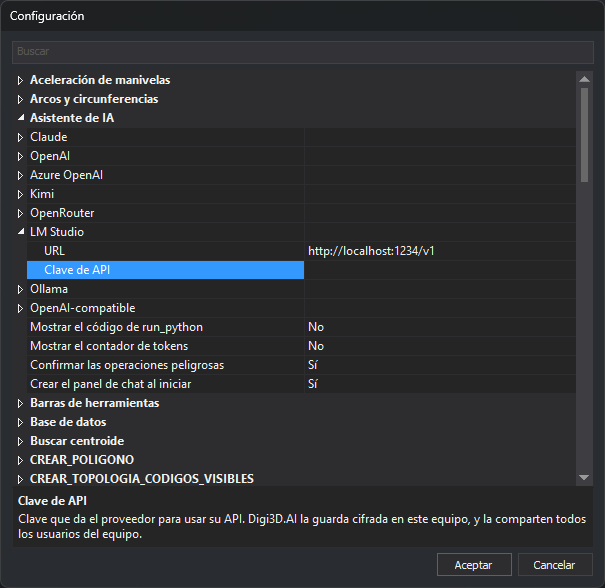The height and width of the screenshot is (588, 605).
Task: Select the Azure OpenAI label
Action: (x=66, y=175)
